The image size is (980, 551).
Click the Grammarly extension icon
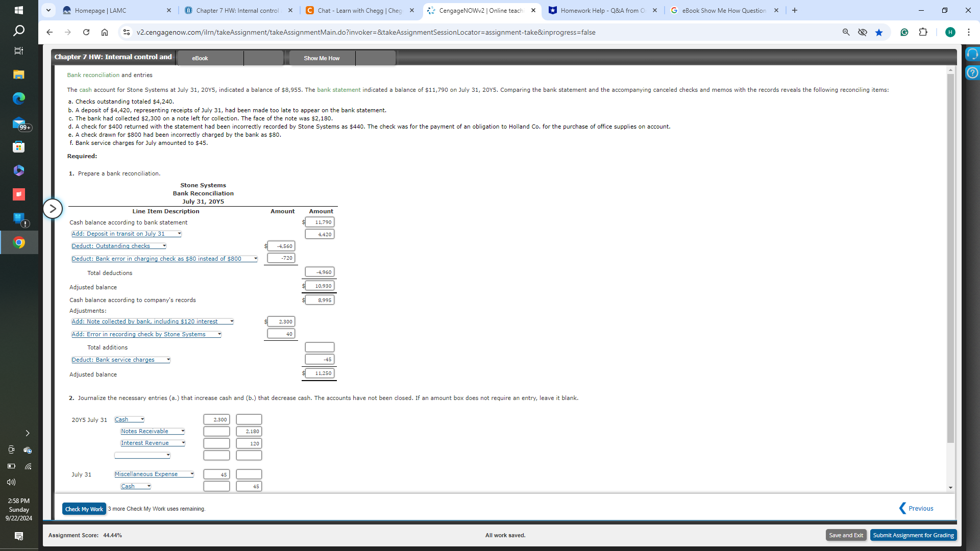click(904, 32)
